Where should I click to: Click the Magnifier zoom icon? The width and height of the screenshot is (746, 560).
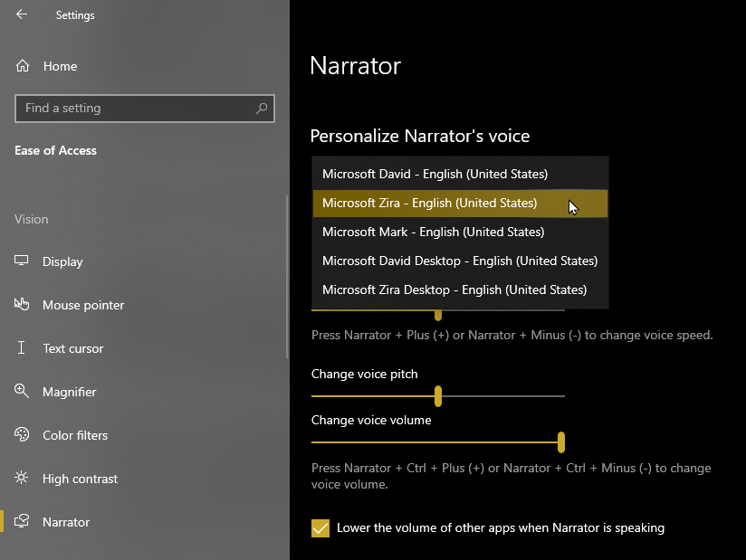click(22, 391)
